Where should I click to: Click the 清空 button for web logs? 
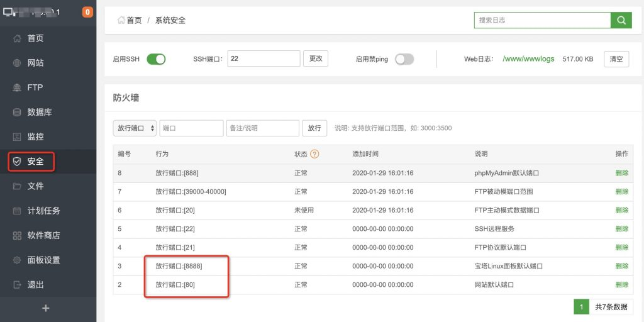[x=616, y=59]
